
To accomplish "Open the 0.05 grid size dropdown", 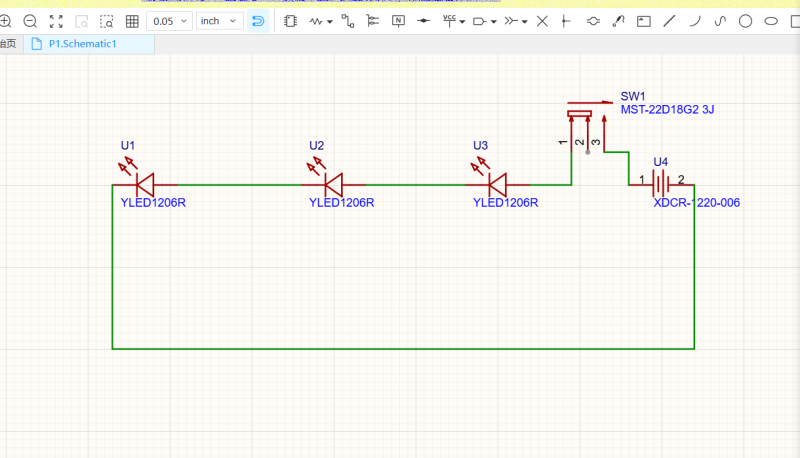I will click(169, 21).
